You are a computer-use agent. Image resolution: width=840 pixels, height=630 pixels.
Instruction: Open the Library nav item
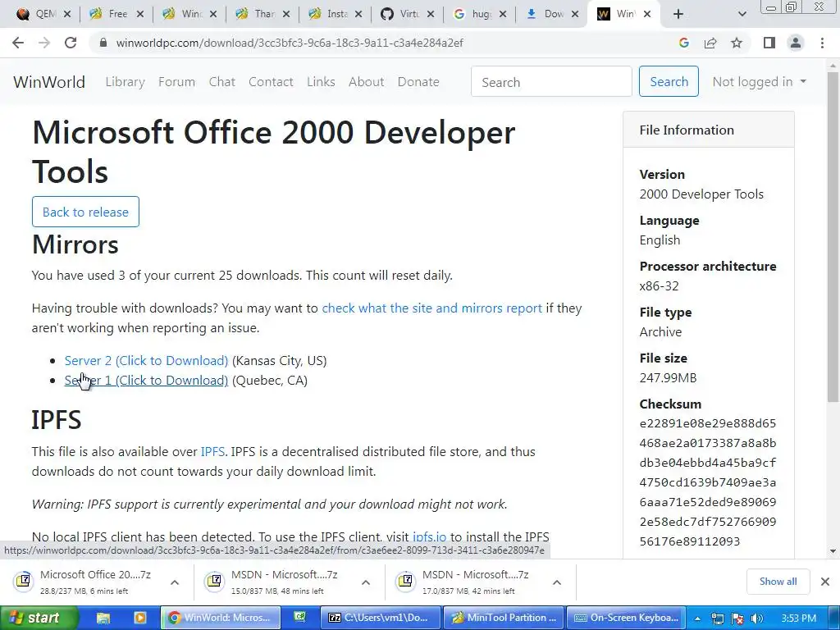pos(125,82)
